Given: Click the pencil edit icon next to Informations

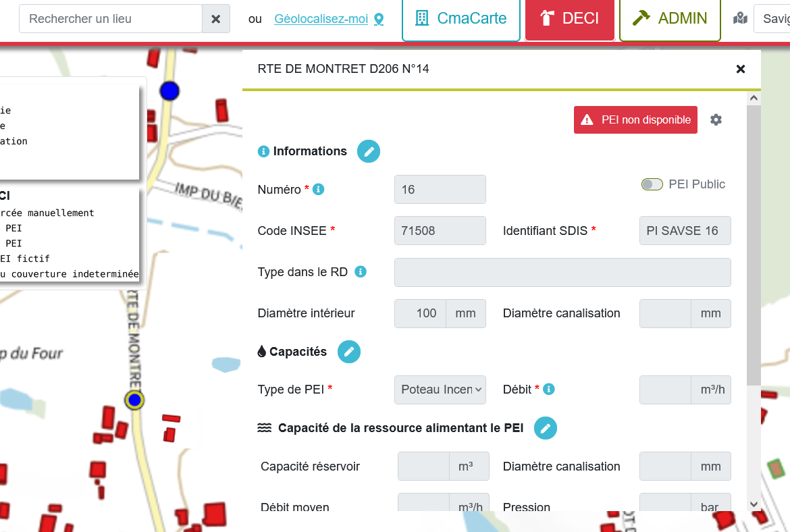Looking at the screenshot, I should pos(369,151).
